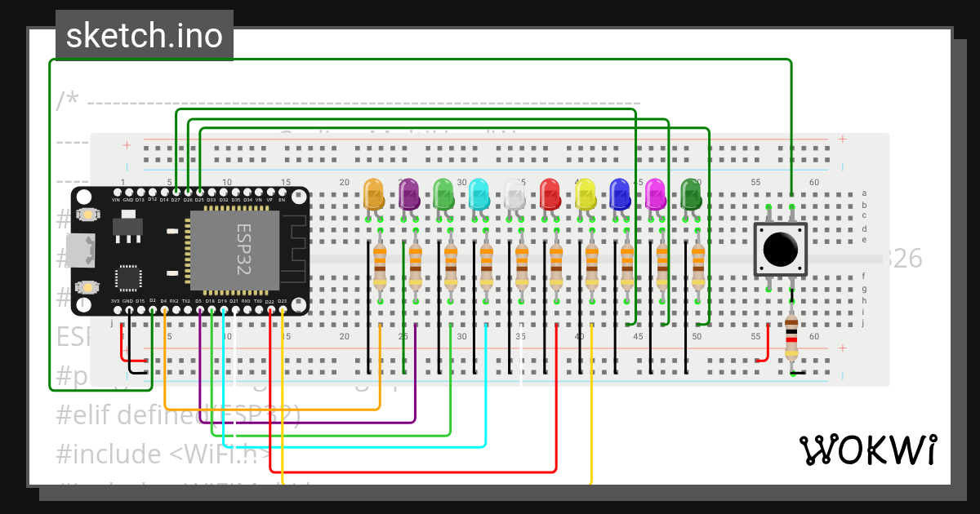The height and width of the screenshot is (514, 980).
Task: Click the ESP32 micro USB port
Action: (x=81, y=250)
